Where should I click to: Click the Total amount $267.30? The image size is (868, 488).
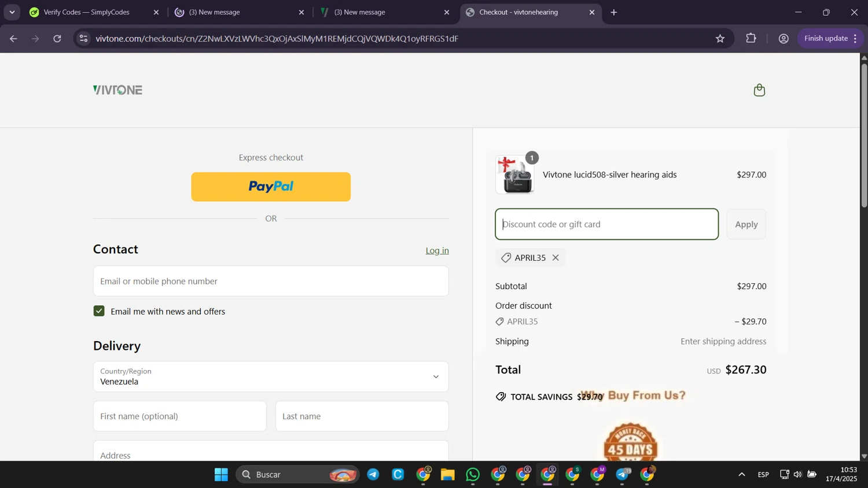tap(746, 370)
